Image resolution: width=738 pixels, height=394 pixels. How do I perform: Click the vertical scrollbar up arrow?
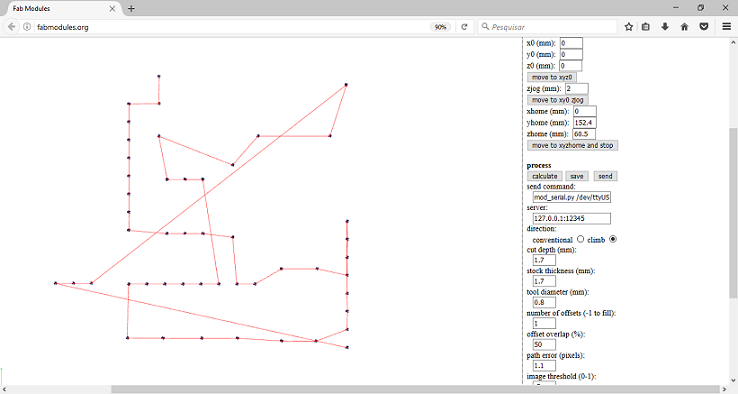point(733,42)
